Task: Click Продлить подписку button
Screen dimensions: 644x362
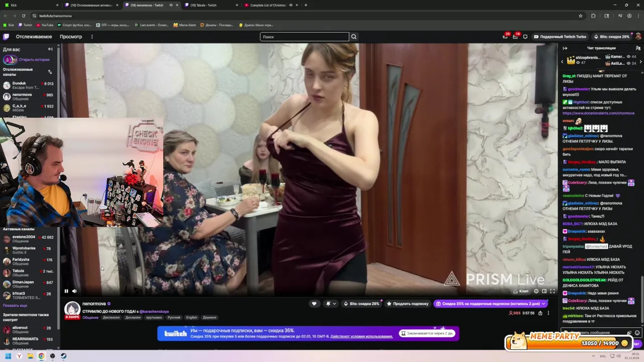Action: [408, 304]
